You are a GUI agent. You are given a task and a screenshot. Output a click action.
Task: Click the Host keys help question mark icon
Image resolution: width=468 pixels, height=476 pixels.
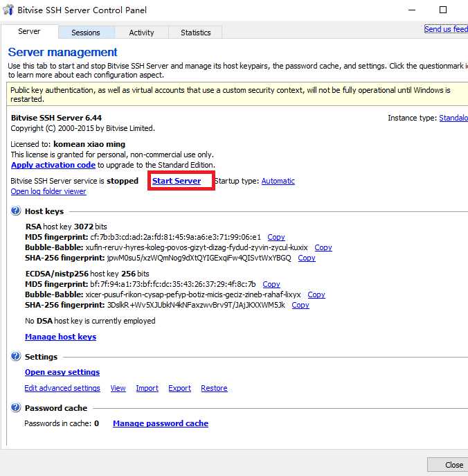click(15, 211)
